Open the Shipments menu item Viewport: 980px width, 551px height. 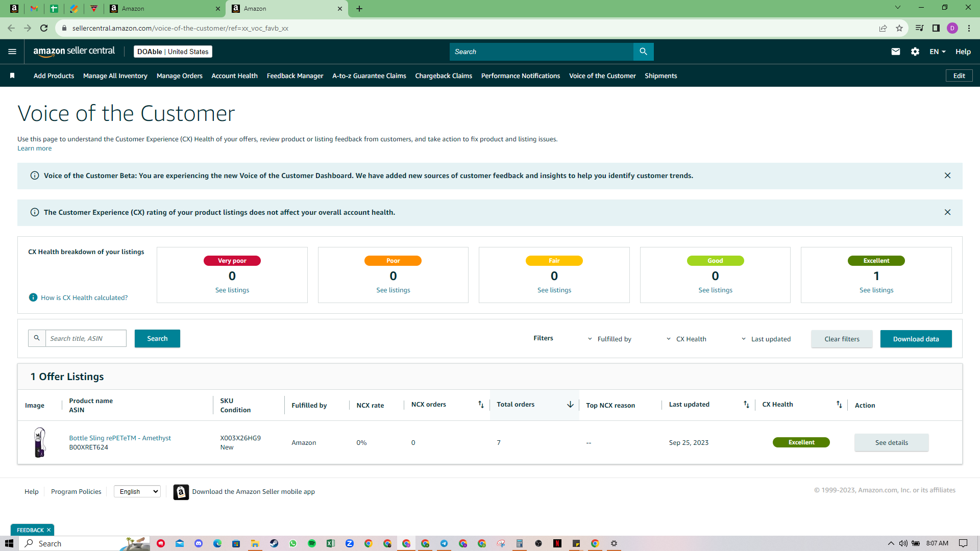tap(661, 76)
